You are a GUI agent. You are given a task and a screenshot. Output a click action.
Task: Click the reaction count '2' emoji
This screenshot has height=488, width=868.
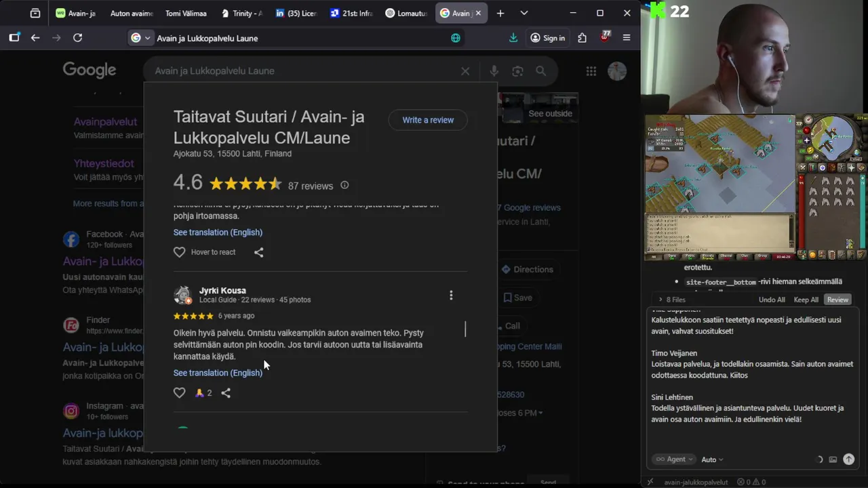coord(203,393)
